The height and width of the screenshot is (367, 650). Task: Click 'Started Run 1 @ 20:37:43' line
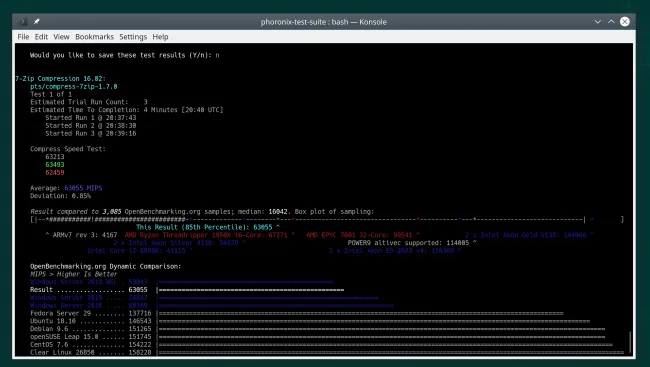tap(91, 118)
